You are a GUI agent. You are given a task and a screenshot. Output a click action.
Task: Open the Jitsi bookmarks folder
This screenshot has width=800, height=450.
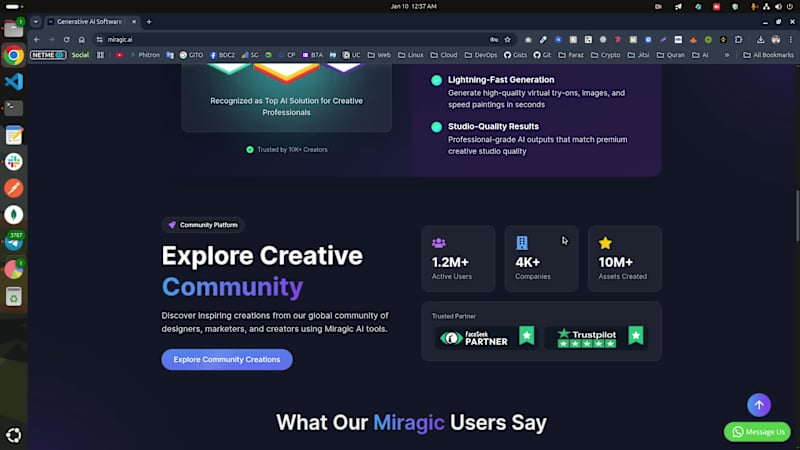pos(638,55)
